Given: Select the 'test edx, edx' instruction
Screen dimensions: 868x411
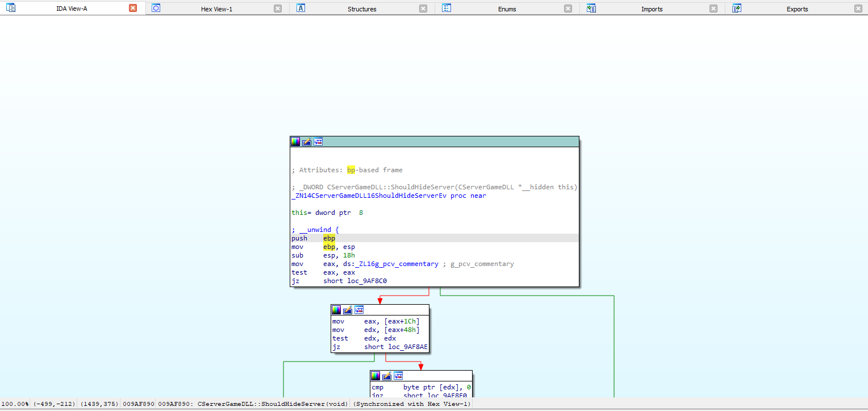Looking at the screenshot, I should tap(364, 338).
